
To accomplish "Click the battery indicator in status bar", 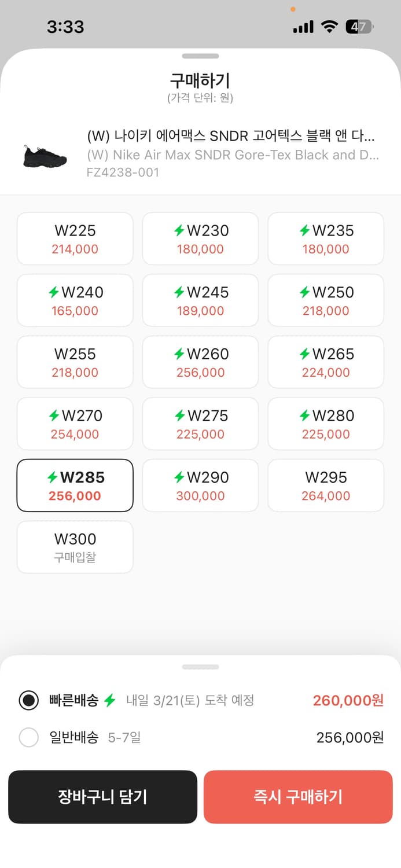I will point(359,27).
